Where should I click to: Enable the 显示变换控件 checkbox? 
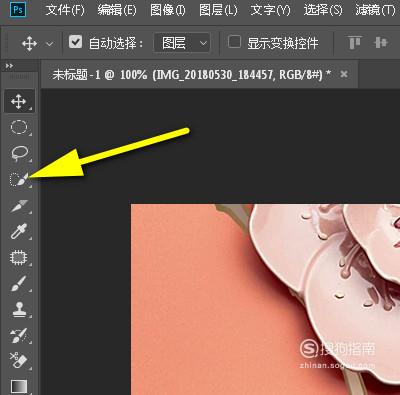[234, 42]
